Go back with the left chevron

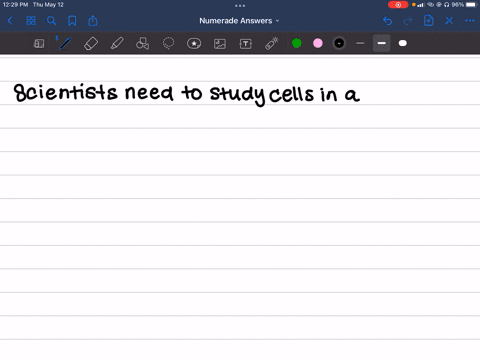pyautogui.click(x=10, y=21)
